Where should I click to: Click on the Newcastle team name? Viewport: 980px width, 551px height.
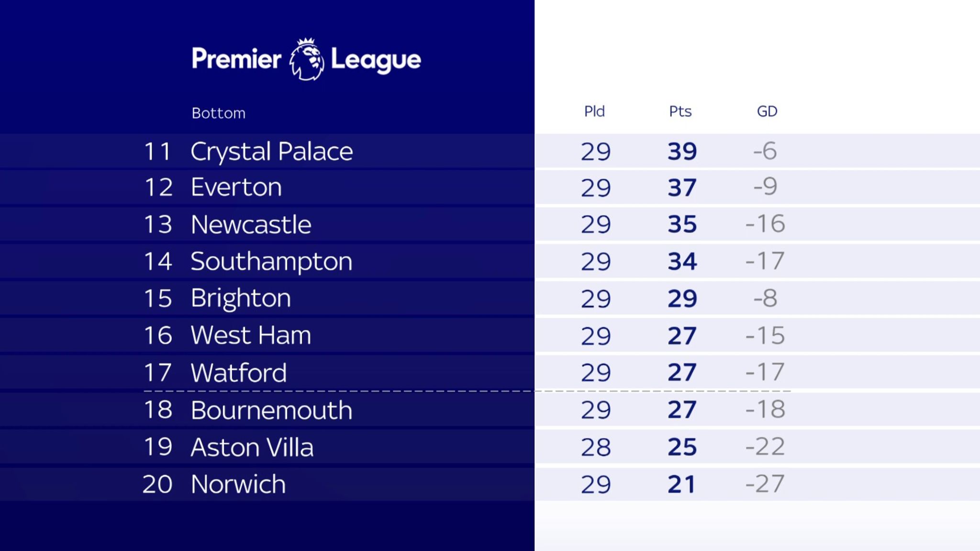[251, 224]
